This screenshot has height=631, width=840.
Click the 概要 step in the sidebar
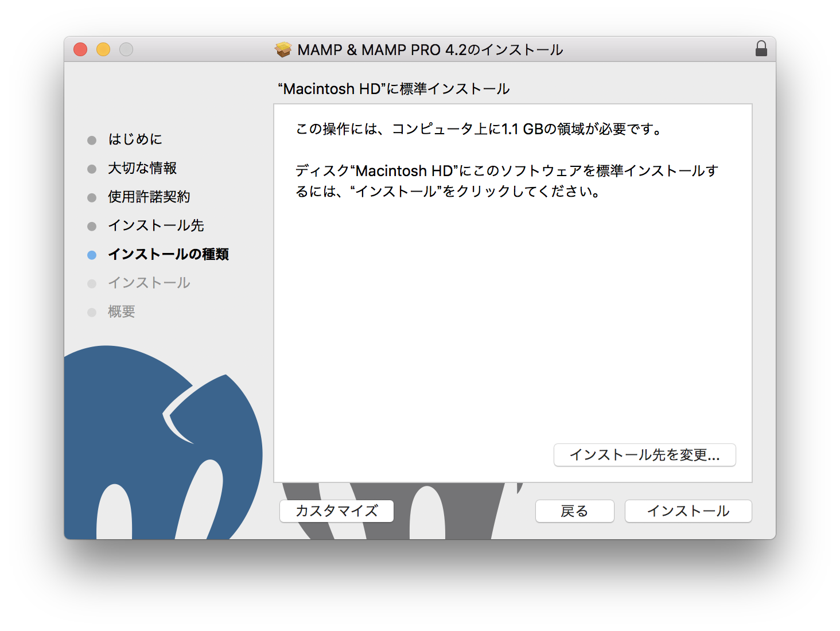pos(120,311)
